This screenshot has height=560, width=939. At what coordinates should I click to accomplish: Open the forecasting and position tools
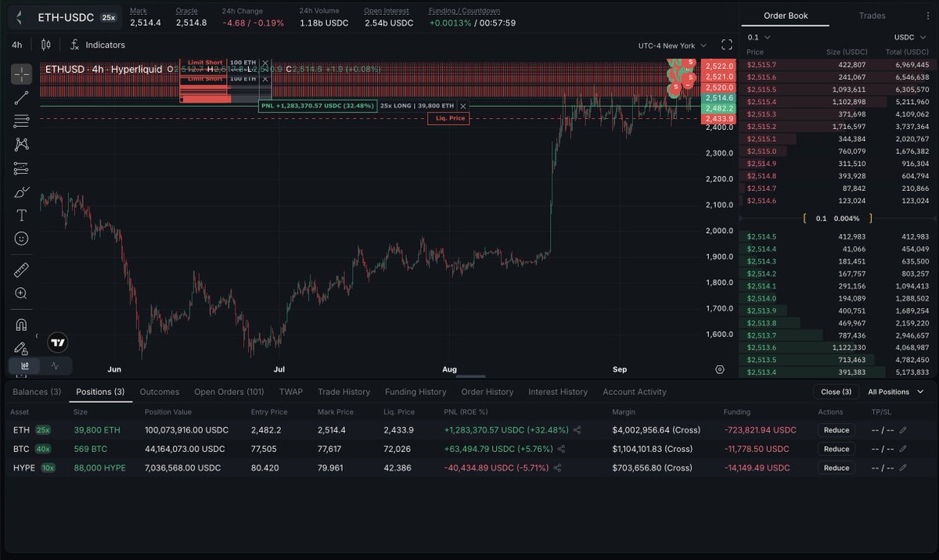[21, 168]
